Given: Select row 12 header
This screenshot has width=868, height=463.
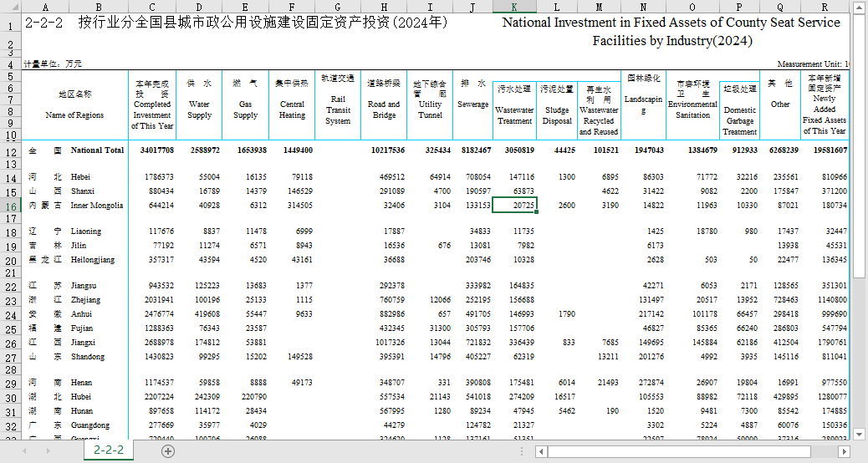Looking at the screenshot, I should tap(11, 150).
